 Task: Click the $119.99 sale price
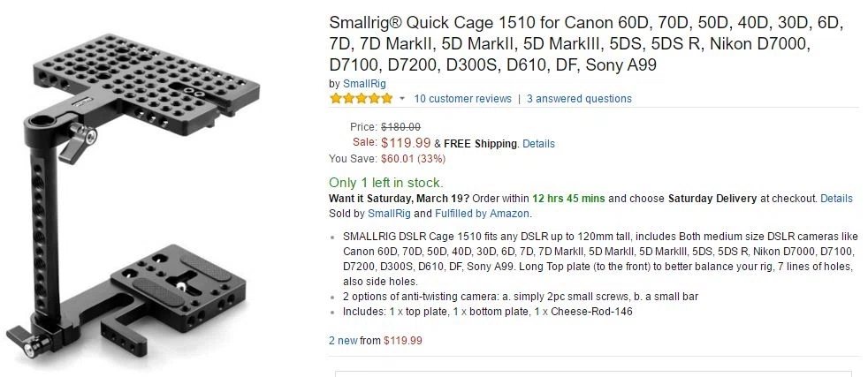(406, 143)
